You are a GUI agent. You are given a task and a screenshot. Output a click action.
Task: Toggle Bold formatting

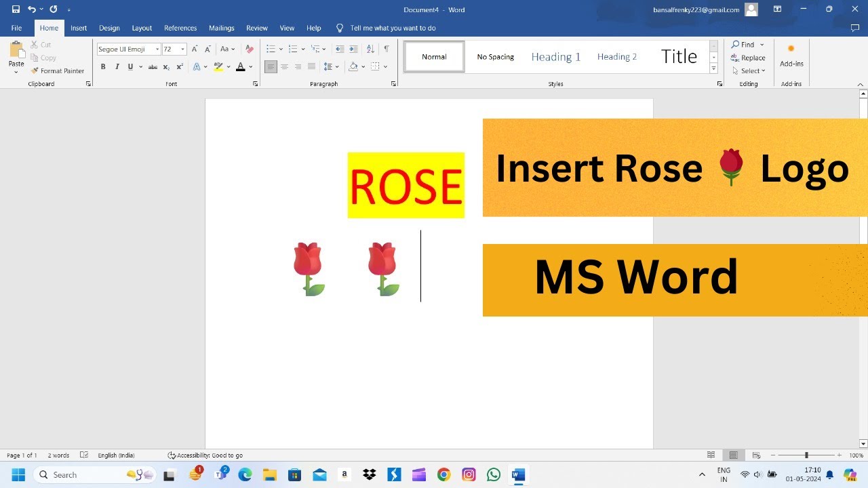pos(103,66)
